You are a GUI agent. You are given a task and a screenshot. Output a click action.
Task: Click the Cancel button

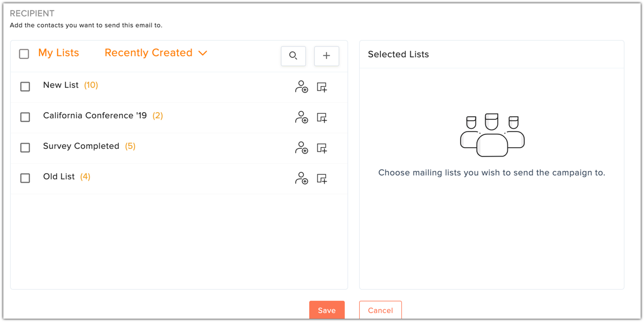pos(380,310)
